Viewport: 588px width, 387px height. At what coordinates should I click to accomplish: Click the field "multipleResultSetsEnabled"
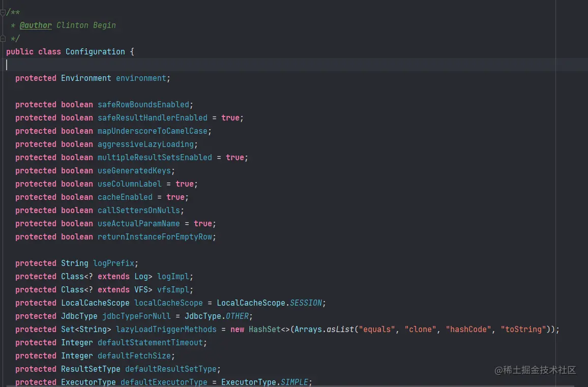(x=155, y=158)
